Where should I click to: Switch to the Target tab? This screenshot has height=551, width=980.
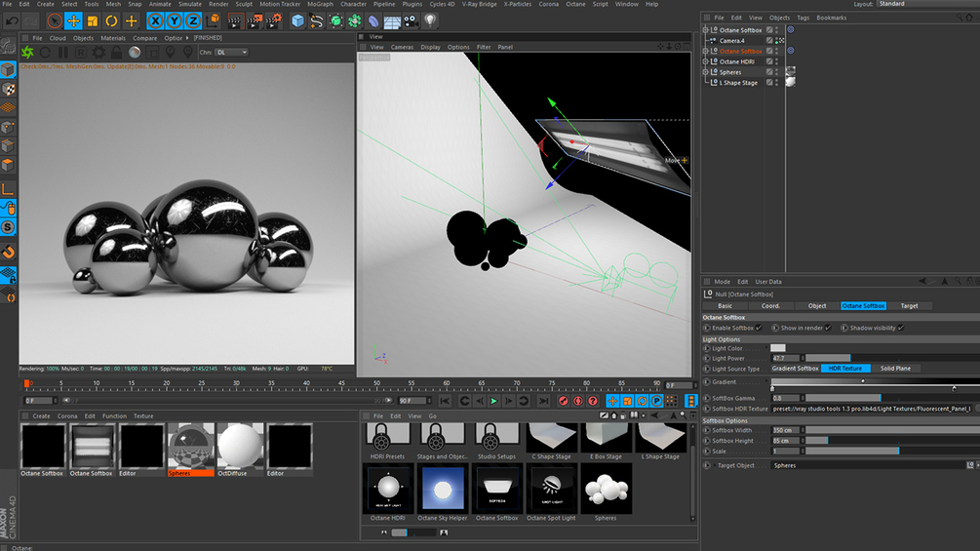(x=910, y=305)
